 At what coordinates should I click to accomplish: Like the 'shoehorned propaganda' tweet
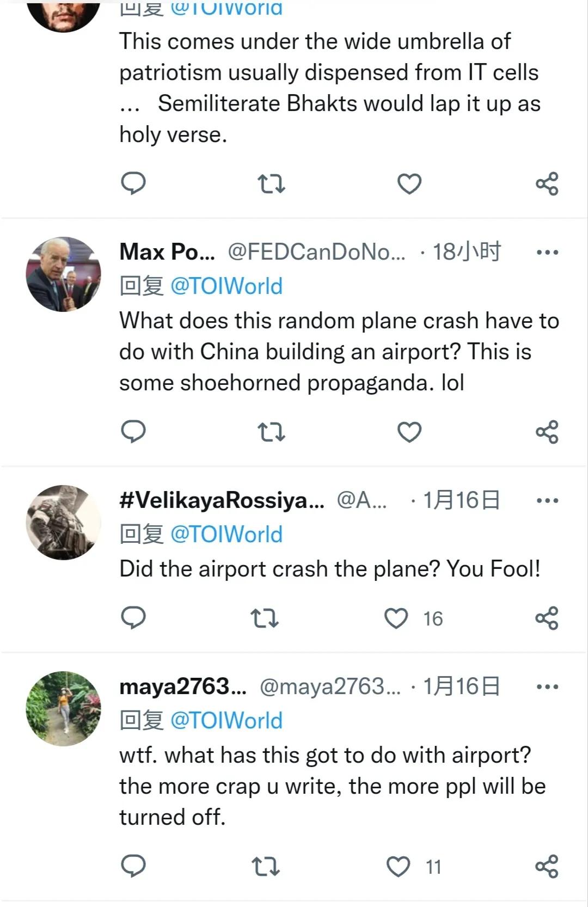click(x=409, y=432)
